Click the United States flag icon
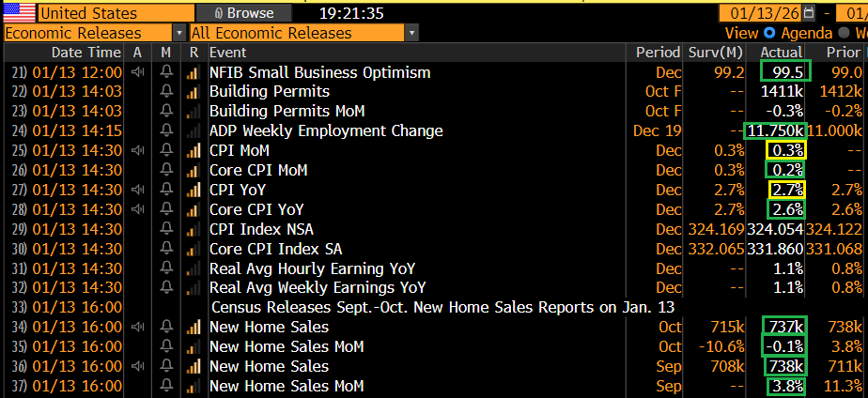 [19, 13]
